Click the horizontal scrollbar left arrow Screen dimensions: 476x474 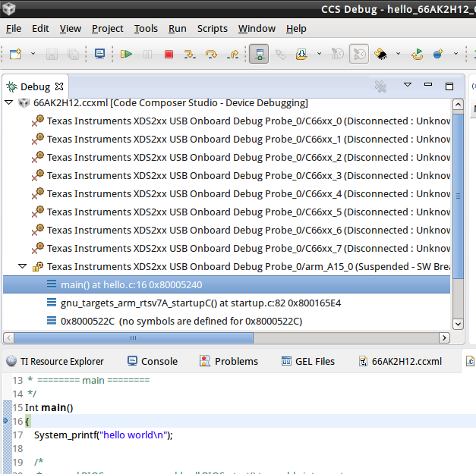(9, 337)
